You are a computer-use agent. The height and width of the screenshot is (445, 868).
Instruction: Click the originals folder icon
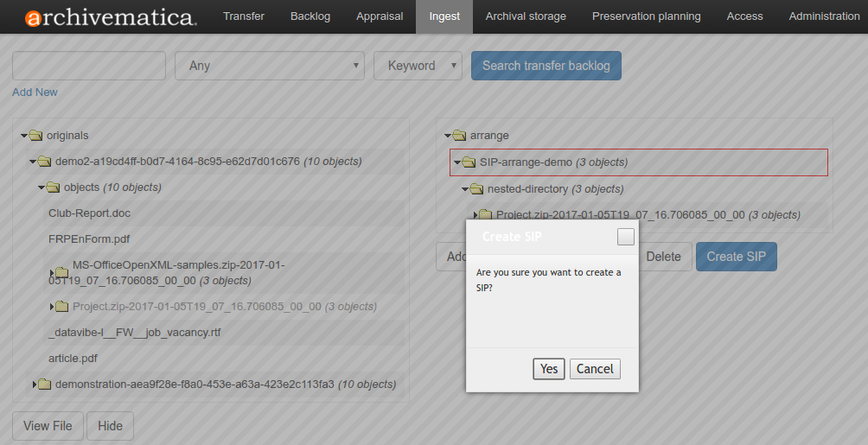point(35,136)
